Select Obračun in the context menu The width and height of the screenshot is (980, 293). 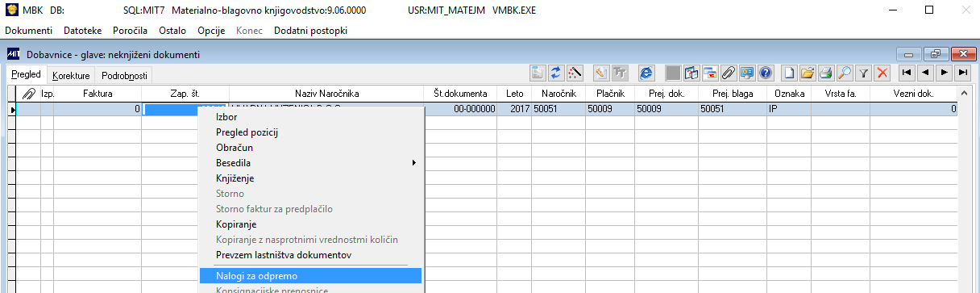tap(310, 147)
